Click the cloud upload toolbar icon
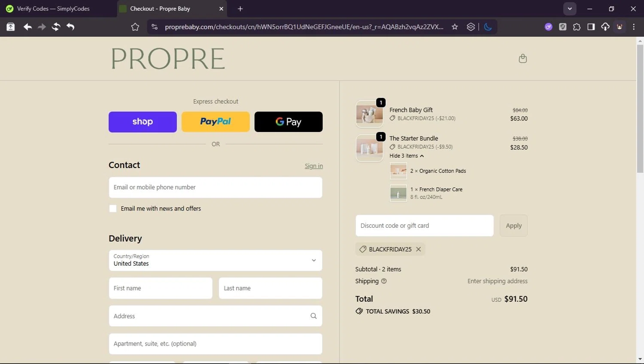Screen dimensions: 644x364 tap(605, 27)
